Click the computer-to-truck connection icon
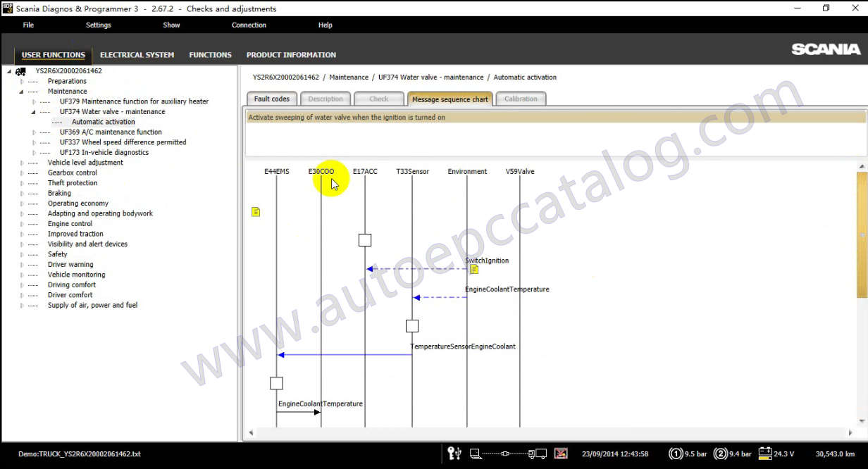Viewport: 868px width, 469px height. 508,454
